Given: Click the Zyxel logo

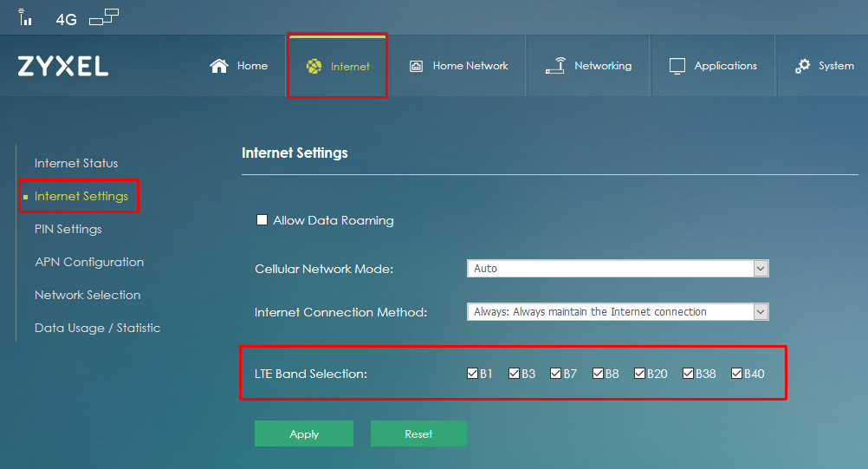Looking at the screenshot, I should pos(62,66).
